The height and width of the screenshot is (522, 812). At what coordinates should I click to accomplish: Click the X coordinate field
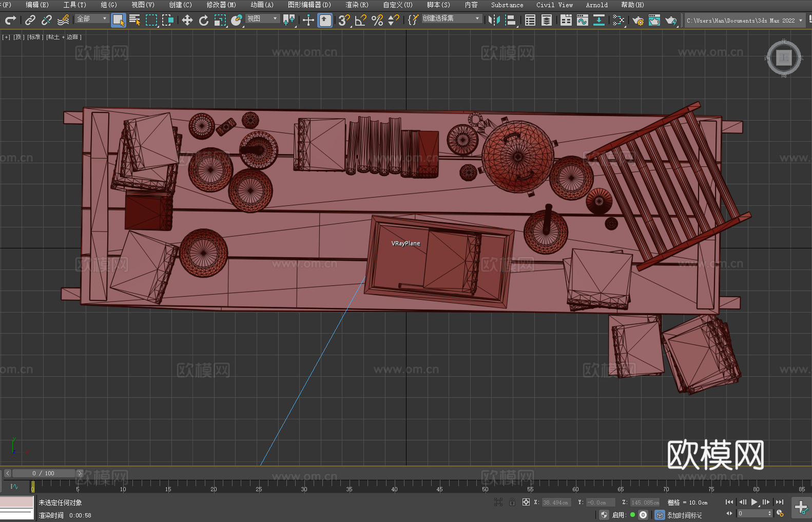click(556, 502)
